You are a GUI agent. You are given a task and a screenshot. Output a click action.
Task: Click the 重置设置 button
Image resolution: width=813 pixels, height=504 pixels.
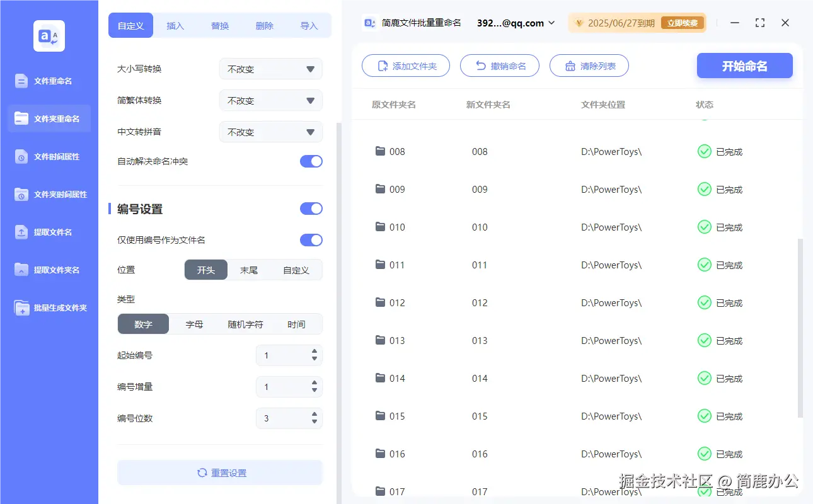pyautogui.click(x=219, y=472)
